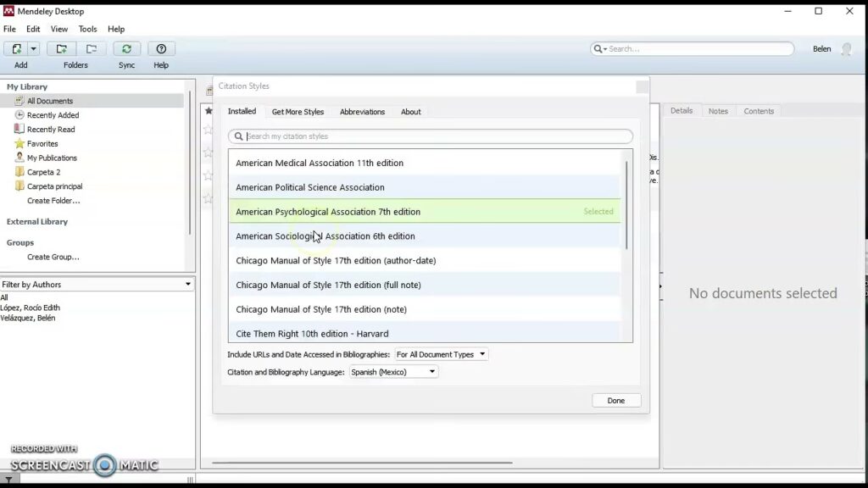The height and width of the screenshot is (488, 868).
Task: Open the Help toolbar icon
Action: 161,49
